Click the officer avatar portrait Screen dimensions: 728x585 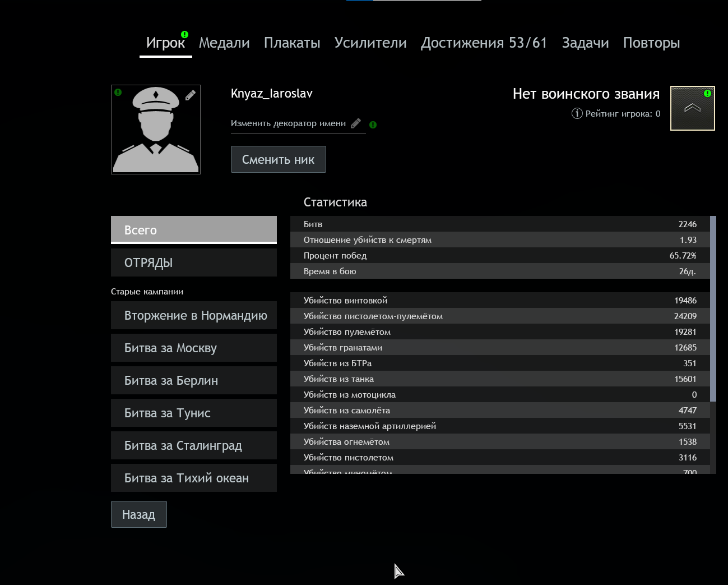(x=155, y=130)
